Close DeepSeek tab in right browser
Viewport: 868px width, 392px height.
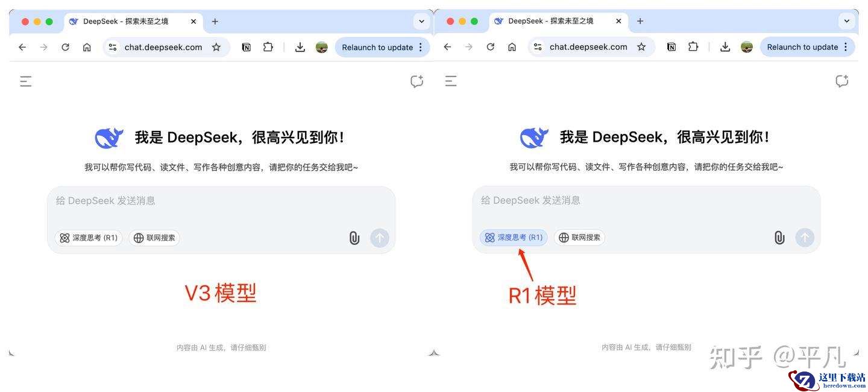click(618, 21)
